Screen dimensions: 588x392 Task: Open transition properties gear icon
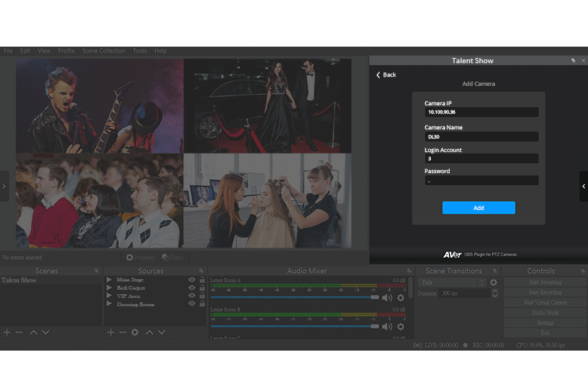tap(493, 282)
